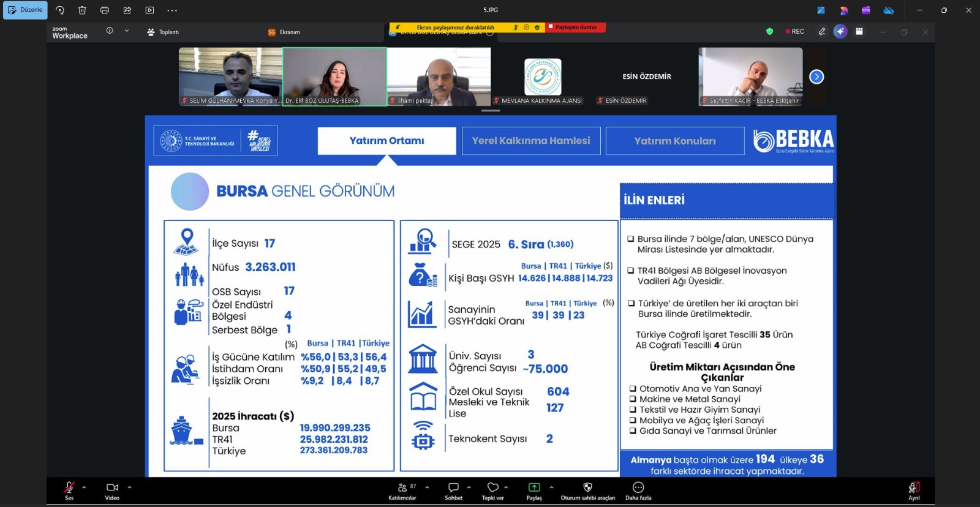
Task: Print the image using the printer icon
Action: click(x=105, y=10)
